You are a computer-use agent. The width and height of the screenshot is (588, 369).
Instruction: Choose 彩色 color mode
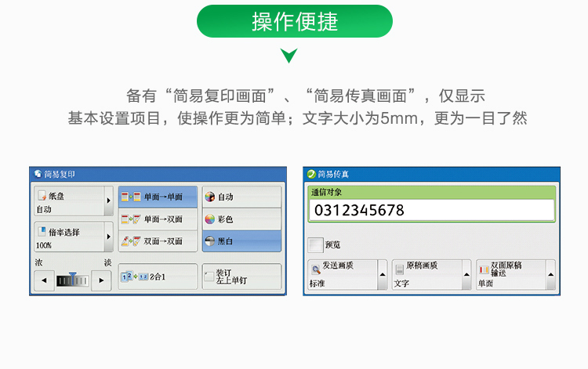tap(242, 219)
